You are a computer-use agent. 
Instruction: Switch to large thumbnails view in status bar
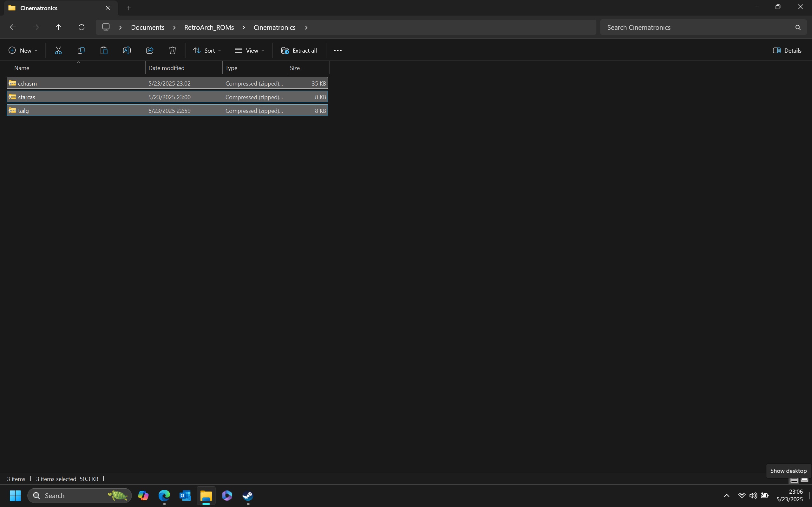[x=804, y=480]
